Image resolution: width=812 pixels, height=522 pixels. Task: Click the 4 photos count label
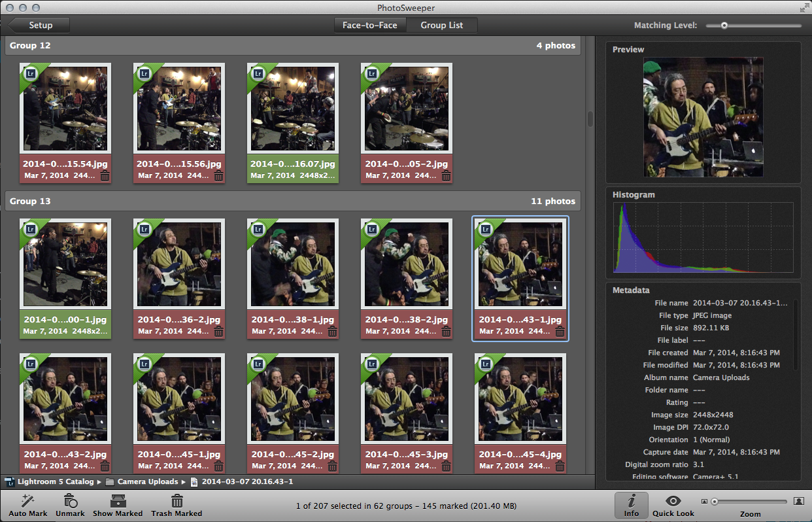point(556,46)
